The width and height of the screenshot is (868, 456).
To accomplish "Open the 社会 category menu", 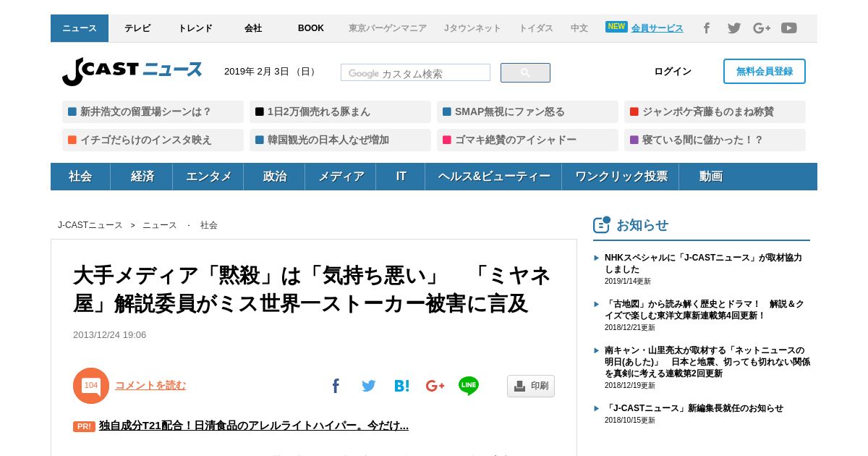I will click(x=80, y=177).
